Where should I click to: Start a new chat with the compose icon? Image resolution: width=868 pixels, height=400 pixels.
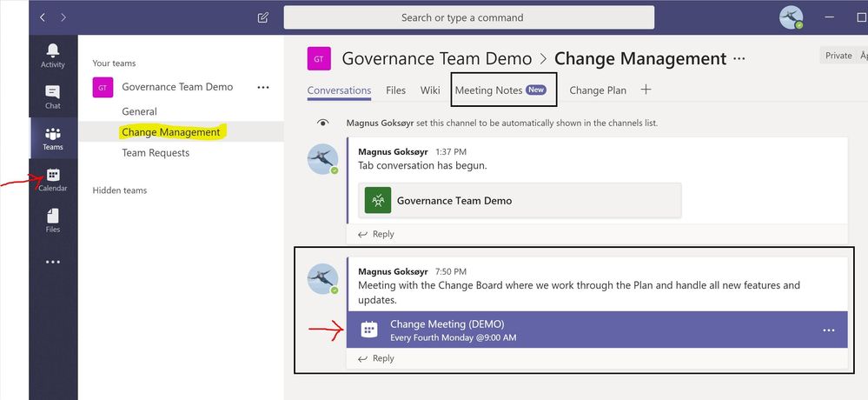click(263, 17)
